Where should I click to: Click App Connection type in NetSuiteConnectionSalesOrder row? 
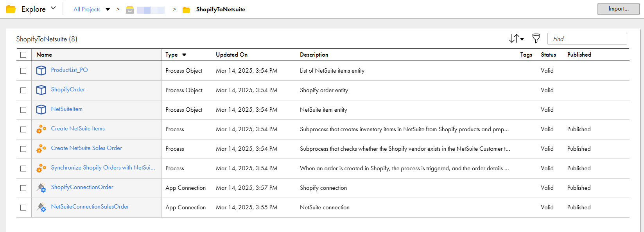(x=185, y=207)
